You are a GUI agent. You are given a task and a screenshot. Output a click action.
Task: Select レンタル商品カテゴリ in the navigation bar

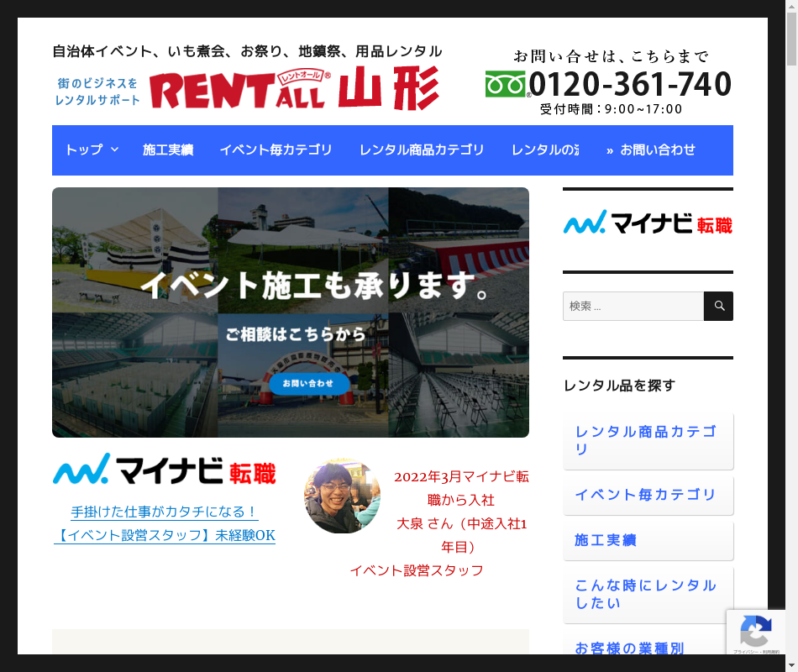pyautogui.click(x=422, y=150)
